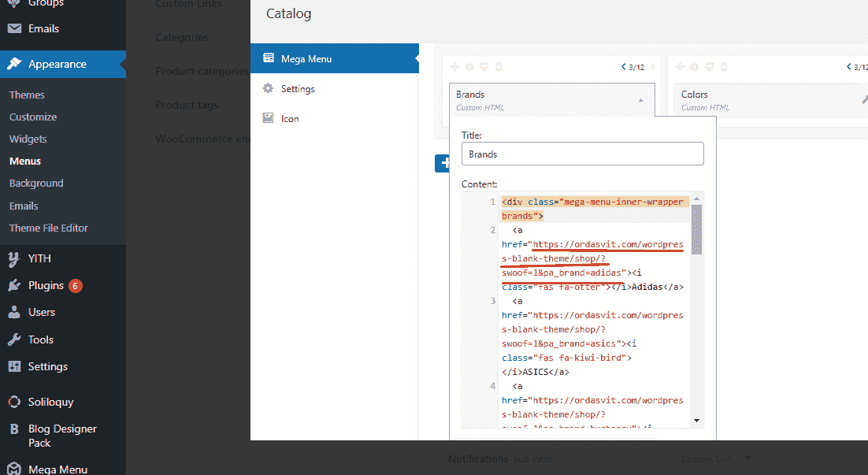Toggle hide-on-desktop icon above Brands column
This screenshot has height=475, width=868.
tap(484, 67)
